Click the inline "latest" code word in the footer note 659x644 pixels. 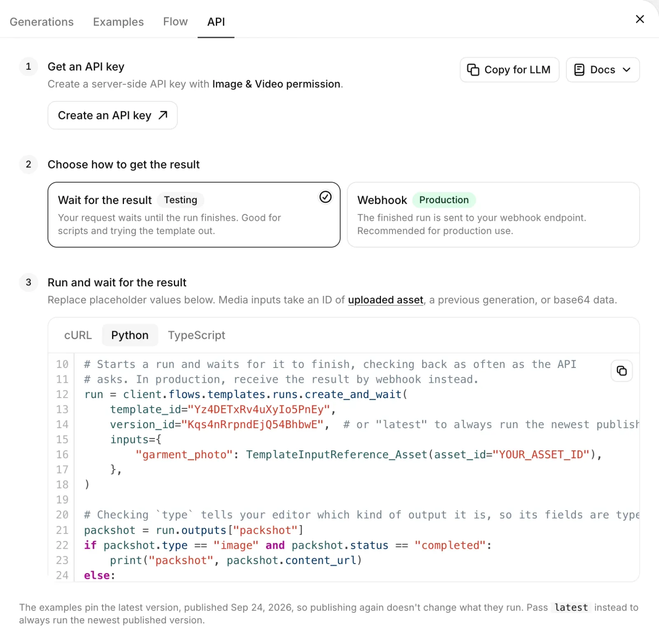tap(571, 607)
